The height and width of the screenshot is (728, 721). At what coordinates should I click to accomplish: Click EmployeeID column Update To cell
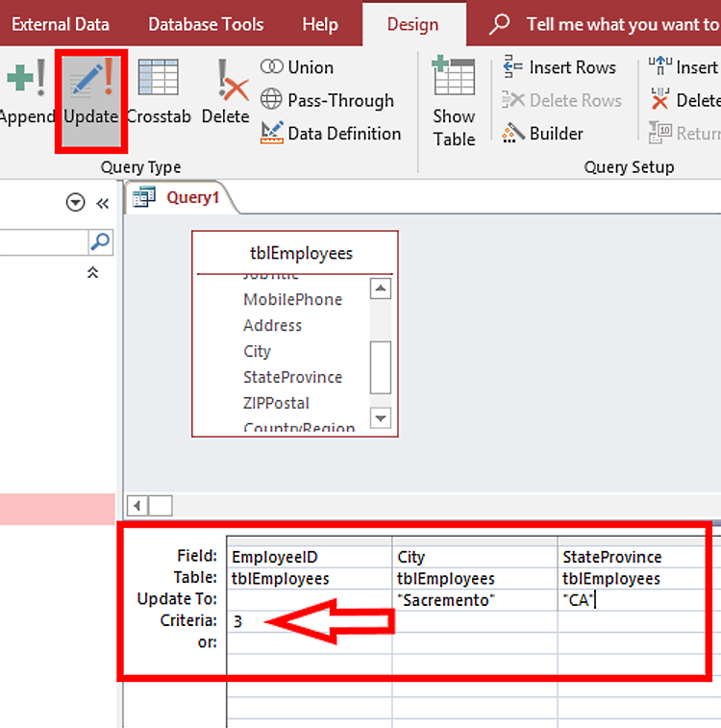click(310, 600)
